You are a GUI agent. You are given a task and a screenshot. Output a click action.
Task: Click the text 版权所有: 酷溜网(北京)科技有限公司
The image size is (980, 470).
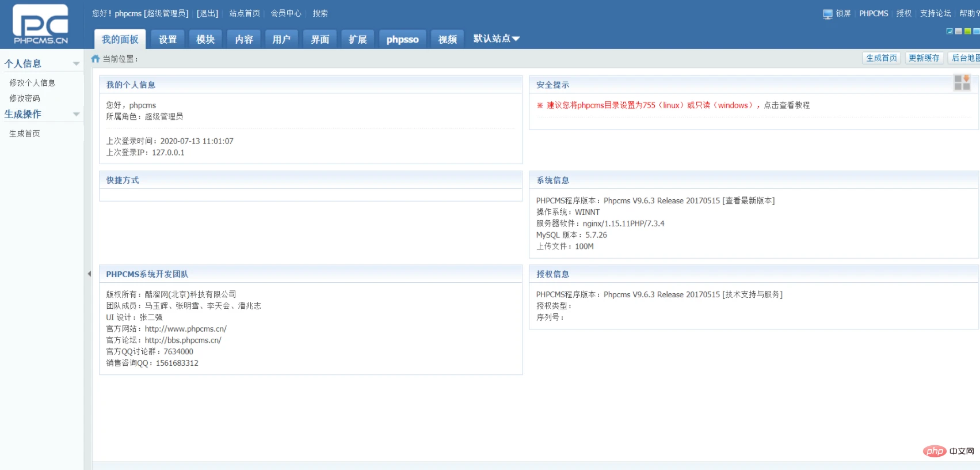point(171,294)
